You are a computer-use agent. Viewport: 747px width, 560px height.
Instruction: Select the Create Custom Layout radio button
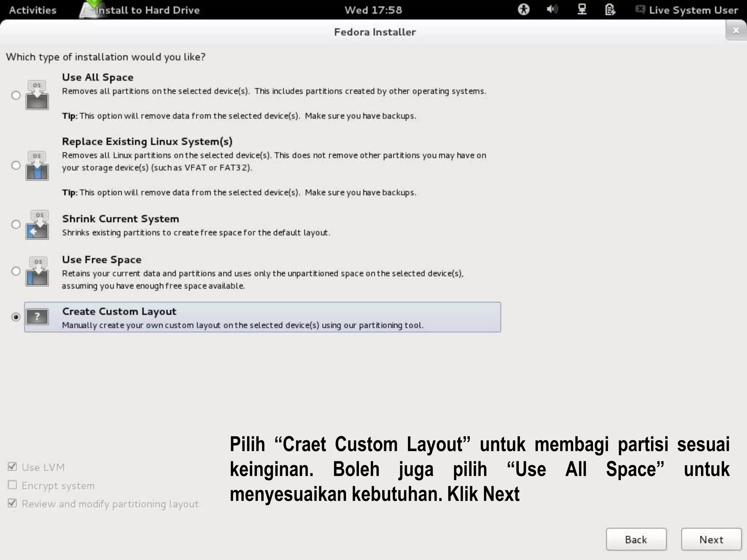tap(16, 317)
